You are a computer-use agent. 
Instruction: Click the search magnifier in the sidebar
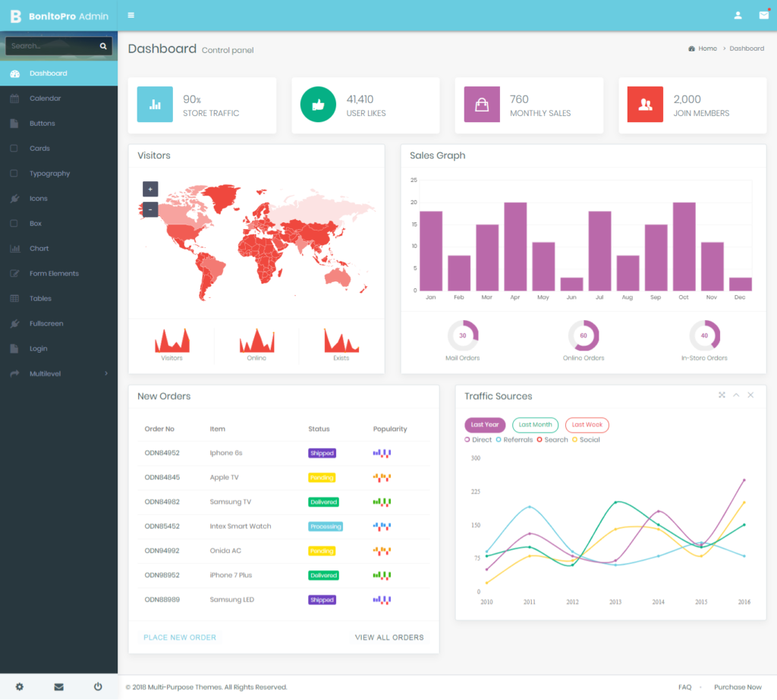[x=104, y=46]
